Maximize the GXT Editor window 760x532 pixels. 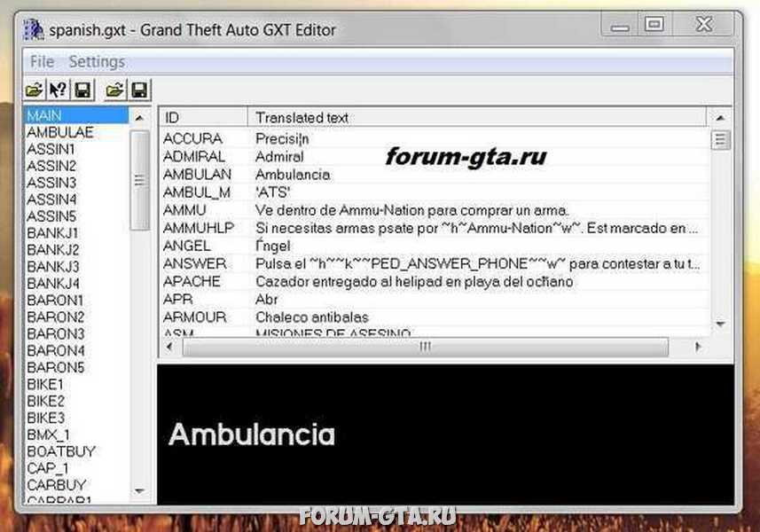click(x=654, y=24)
